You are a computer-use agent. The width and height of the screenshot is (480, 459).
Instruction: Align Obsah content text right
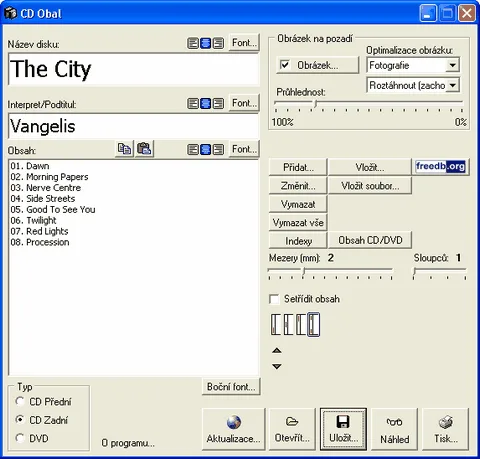[x=218, y=150]
